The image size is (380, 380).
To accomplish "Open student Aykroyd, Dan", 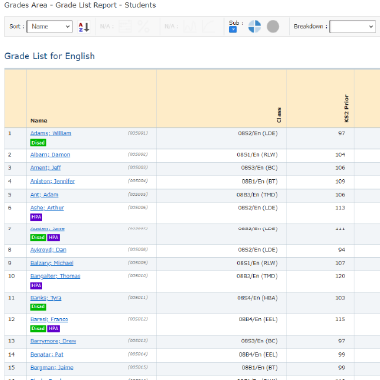I will (48, 250).
